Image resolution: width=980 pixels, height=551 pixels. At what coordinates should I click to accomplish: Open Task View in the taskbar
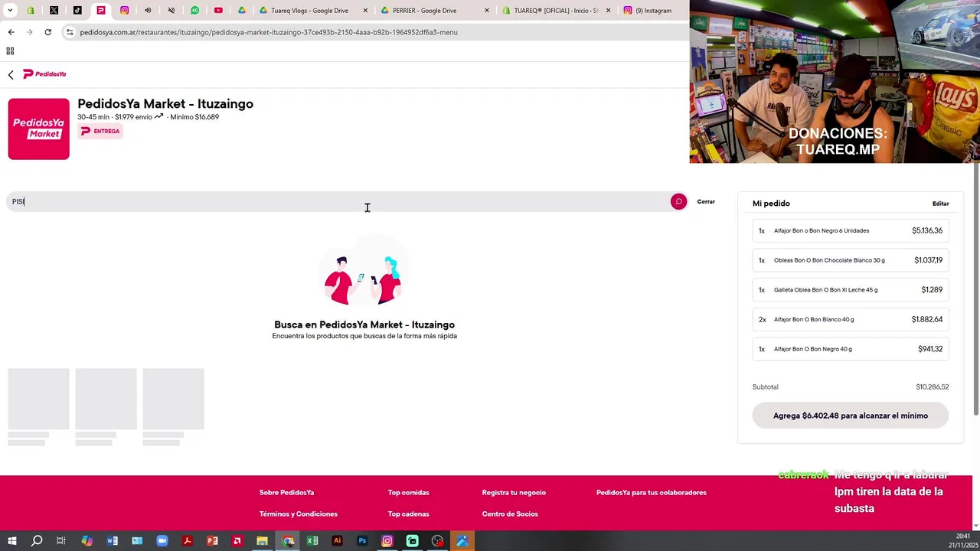[x=61, y=541]
